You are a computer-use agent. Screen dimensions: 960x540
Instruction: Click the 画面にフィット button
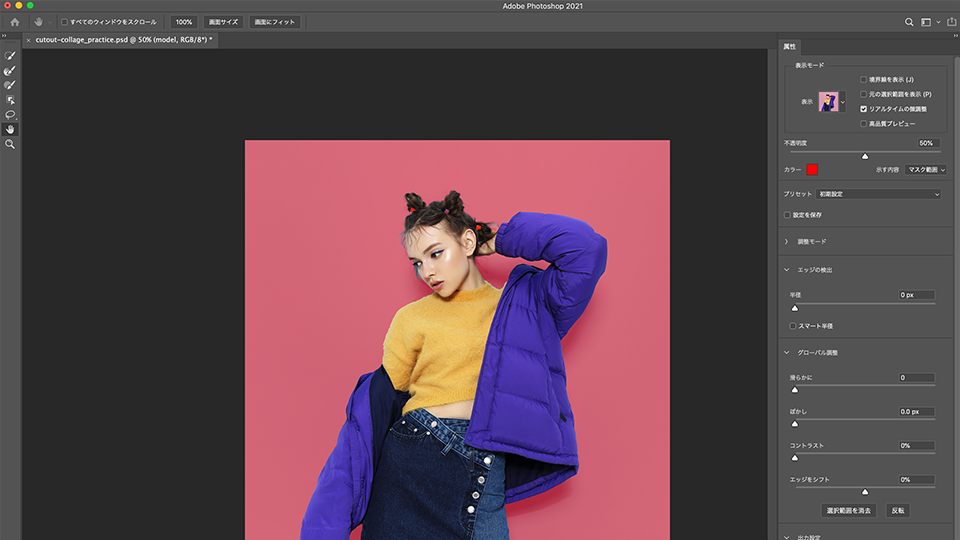point(274,22)
